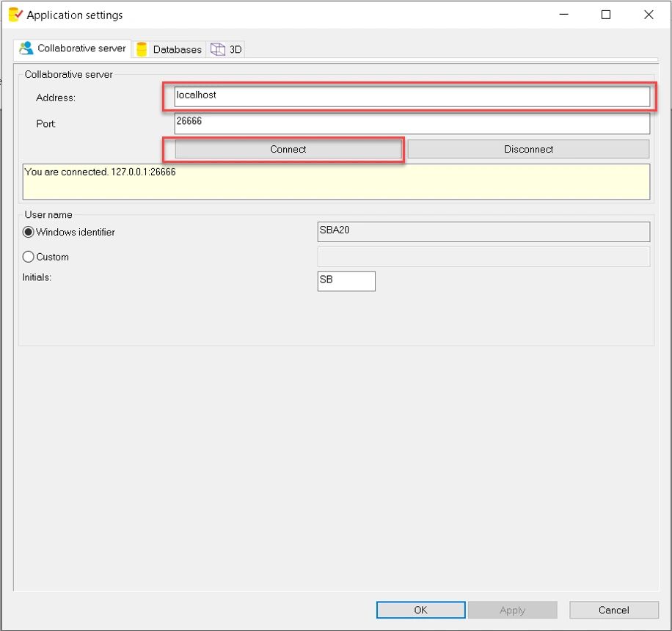Click the Application settings title bar icon
This screenshot has width=672, height=631.
tap(15, 15)
